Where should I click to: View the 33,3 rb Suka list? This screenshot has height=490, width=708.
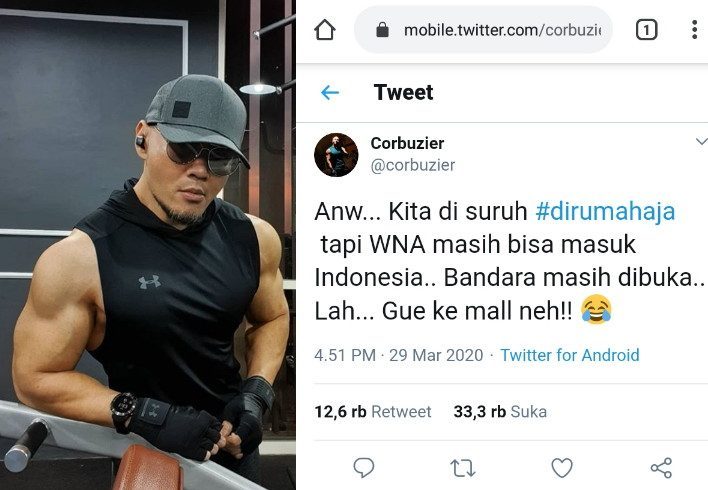coord(500,411)
